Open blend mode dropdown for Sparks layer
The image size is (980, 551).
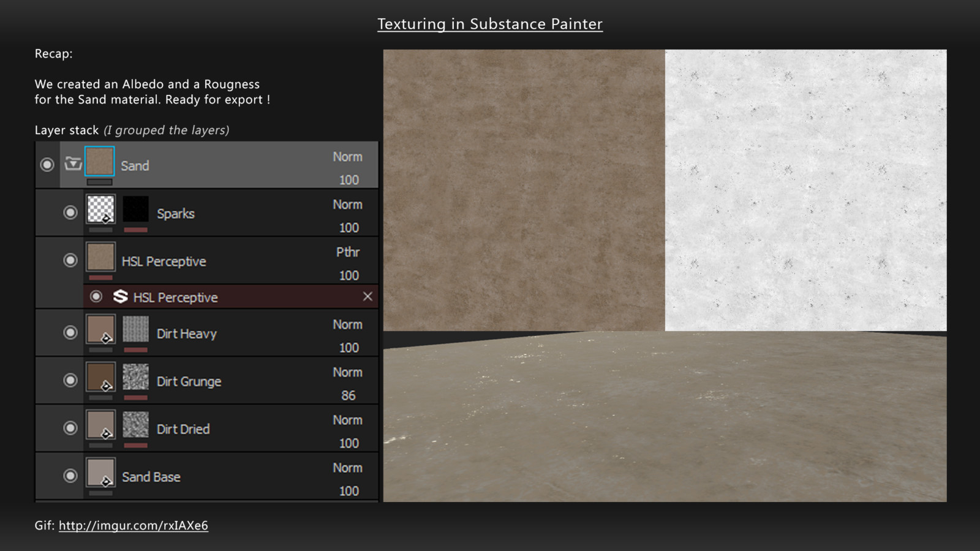pos(347,204)
